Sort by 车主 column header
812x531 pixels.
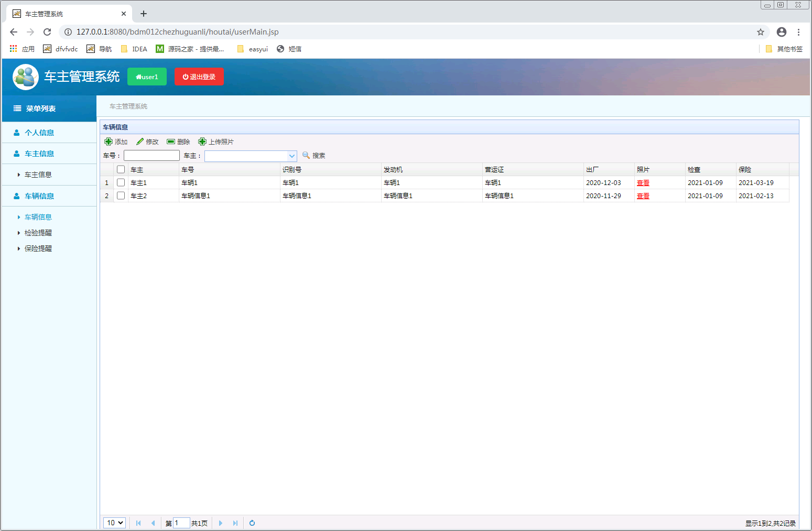[x=153, y=169]
